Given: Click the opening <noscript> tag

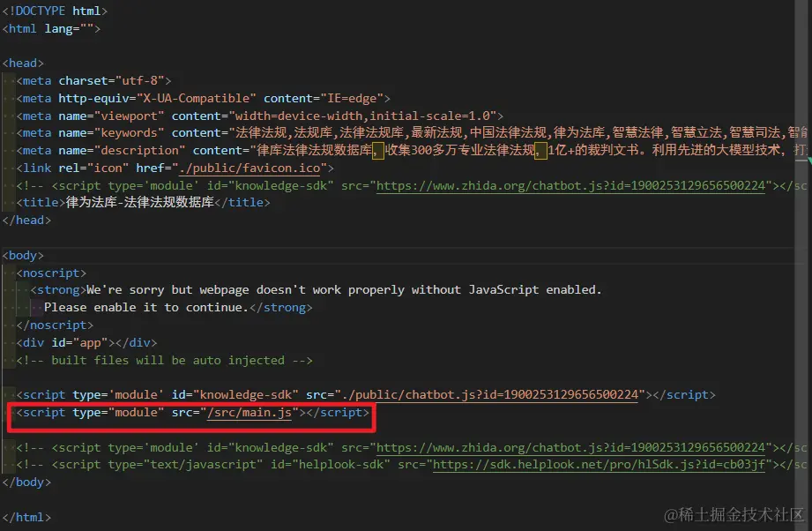Looking at the screenshot, I should click(x=51, y=273).
